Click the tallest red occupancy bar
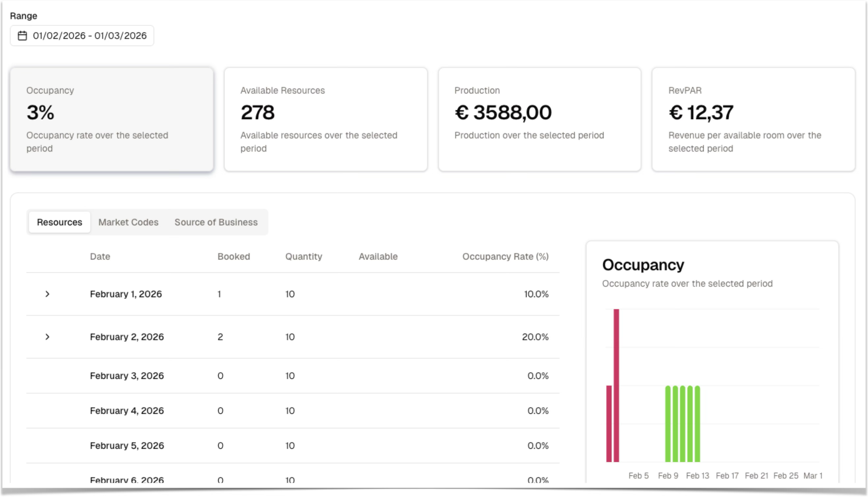Viewport: 868px width, 497px height. click(616, 386)
